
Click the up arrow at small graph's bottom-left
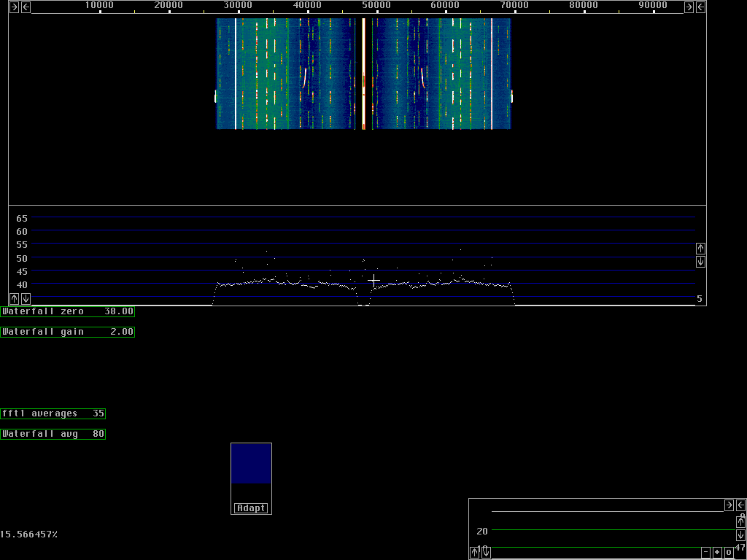(474, 553)
